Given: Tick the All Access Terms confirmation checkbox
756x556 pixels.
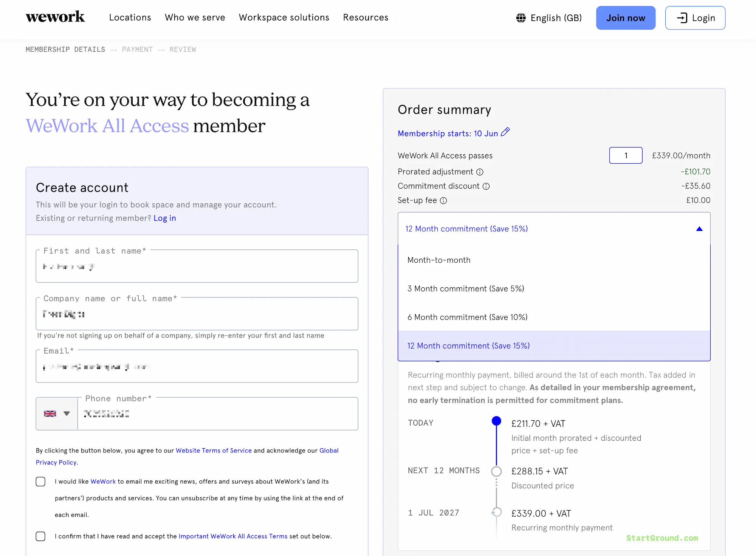Looking at the screenshot, I should [x=40, y=536].
